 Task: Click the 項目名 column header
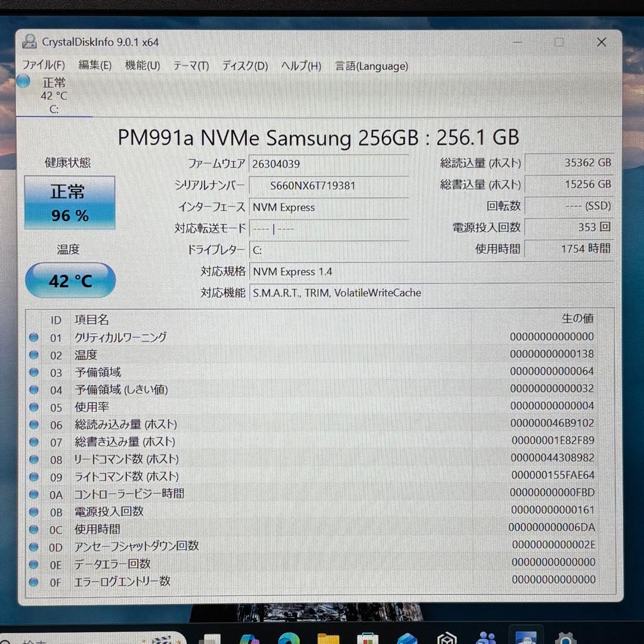(x=92, y=320)
